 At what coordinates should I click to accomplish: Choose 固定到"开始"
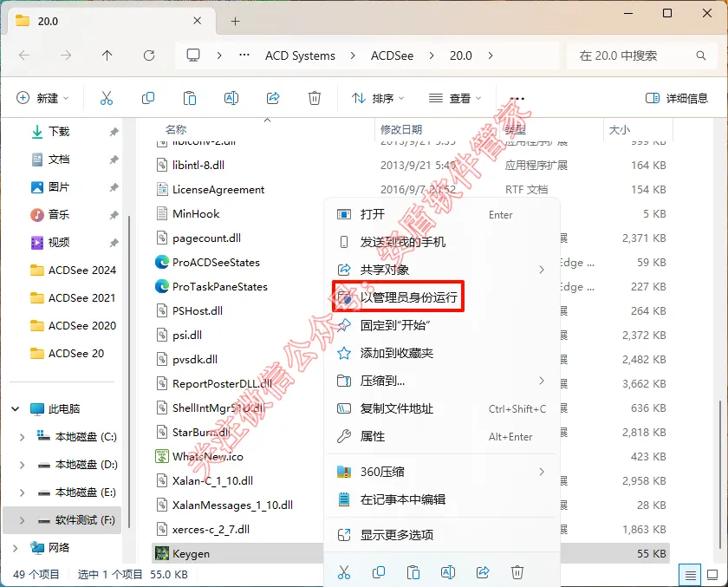pyautogui.click(x=442, y=325)
